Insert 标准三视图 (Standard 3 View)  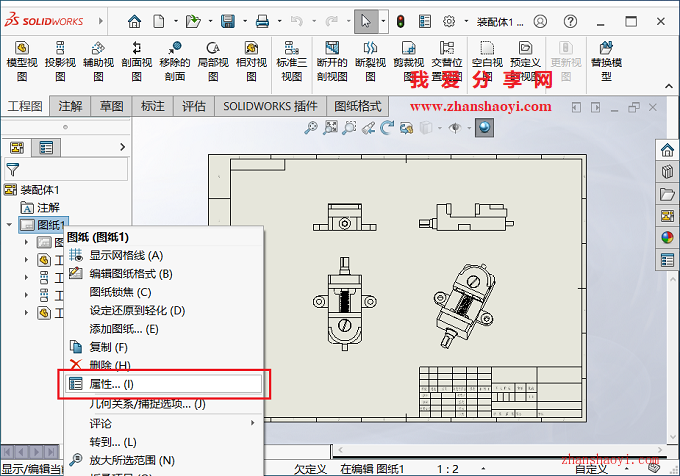point(291,62)
